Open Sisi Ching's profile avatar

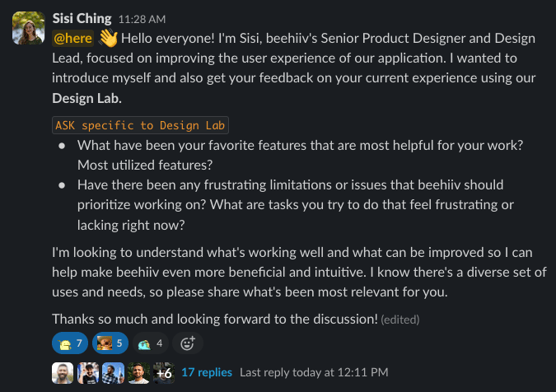click(29, 28)
